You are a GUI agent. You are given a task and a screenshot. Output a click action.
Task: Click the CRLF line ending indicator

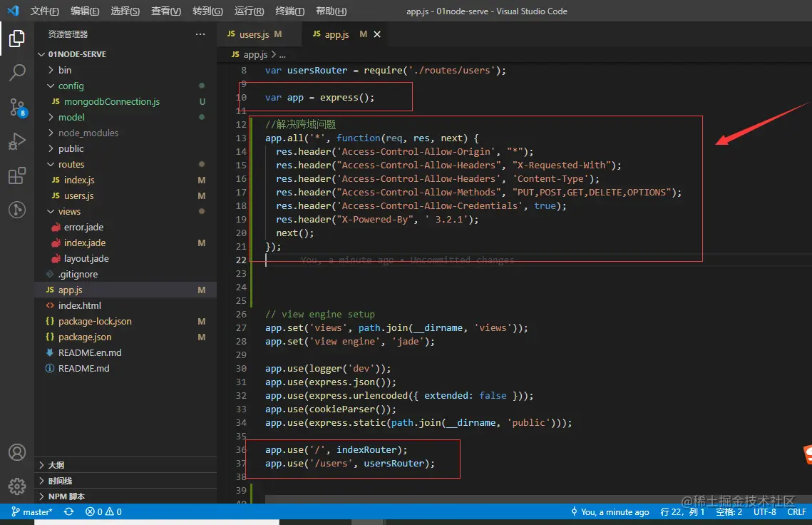click(796, 511)
